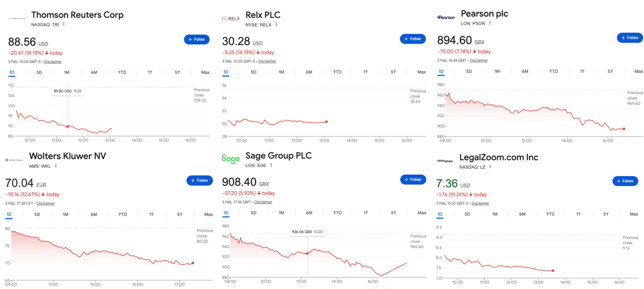
Task: Open more options next to NASDAQ: TRI
Action: [x=63, y=24]
